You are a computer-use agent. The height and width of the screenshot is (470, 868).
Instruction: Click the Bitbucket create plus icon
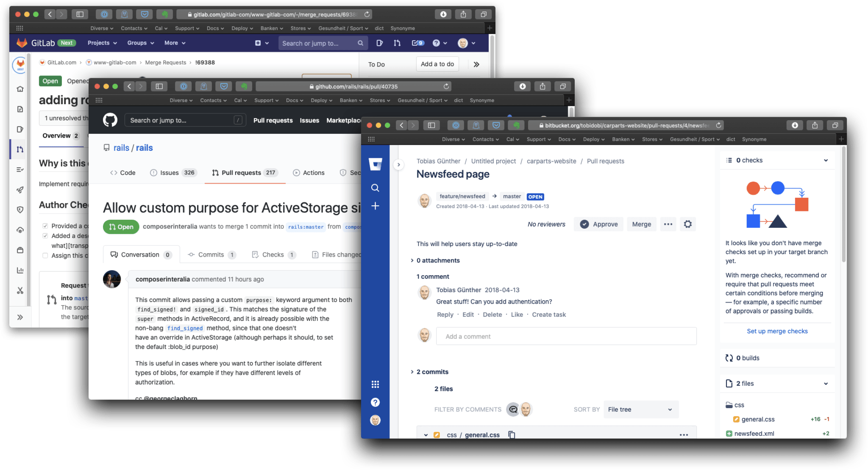[375, 206]
